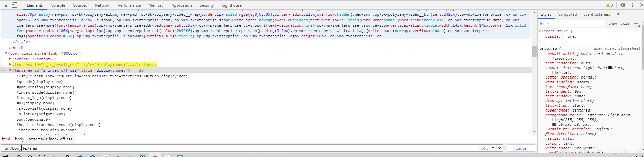This screenshot has height=157, width=644.
Task: Click the white color swatch in color
Action: coord(554,72)
